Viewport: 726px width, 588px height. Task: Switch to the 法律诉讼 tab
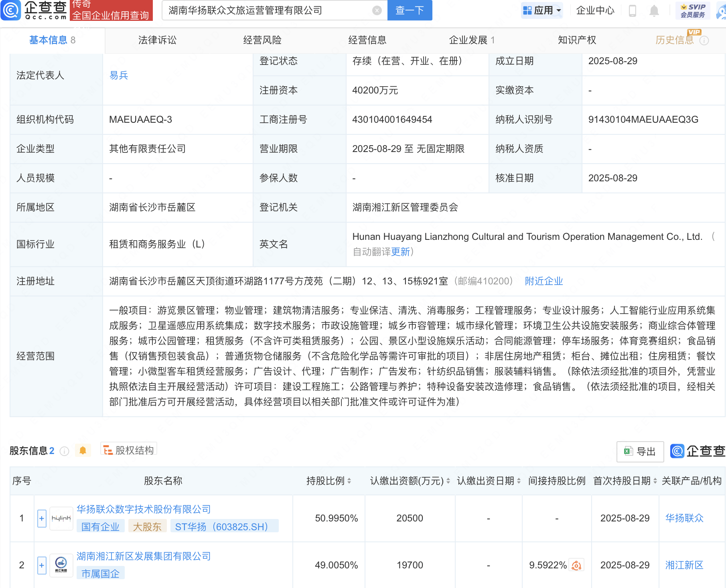157,40
